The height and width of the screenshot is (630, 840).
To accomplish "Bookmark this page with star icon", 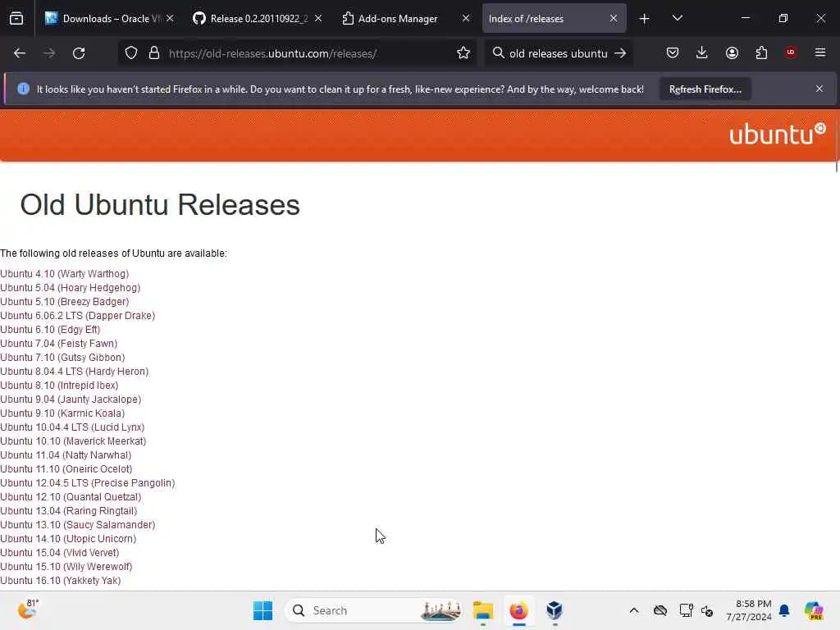I will click(463, 53).
